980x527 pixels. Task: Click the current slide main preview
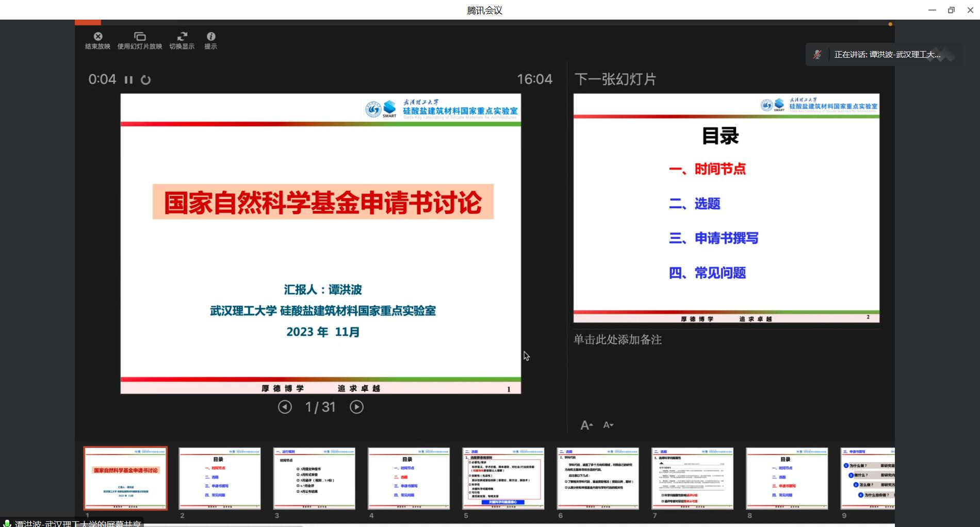click(320, 243)
